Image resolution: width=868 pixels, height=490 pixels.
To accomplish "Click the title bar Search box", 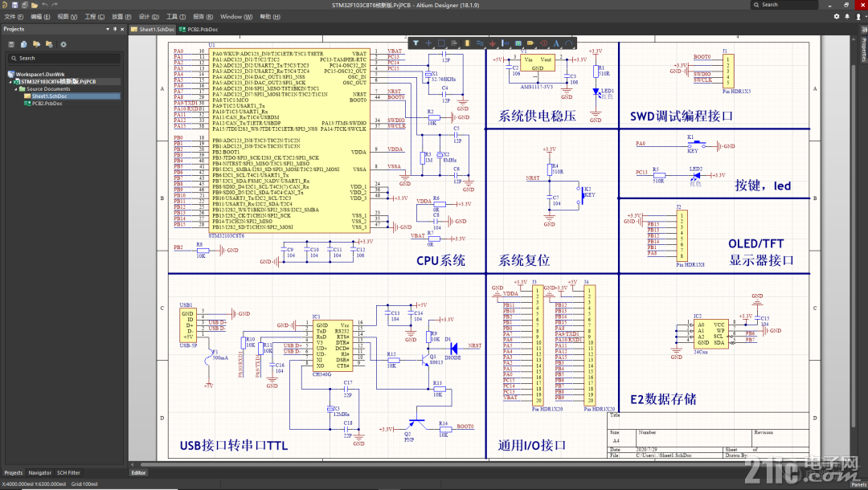I will tap(784, 5).
